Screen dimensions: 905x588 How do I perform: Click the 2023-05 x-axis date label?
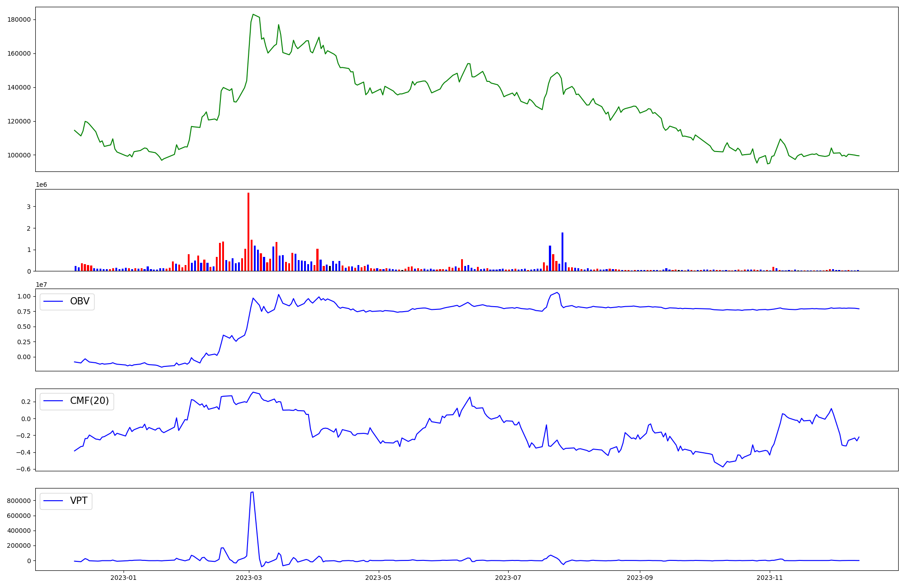point(378,578)
